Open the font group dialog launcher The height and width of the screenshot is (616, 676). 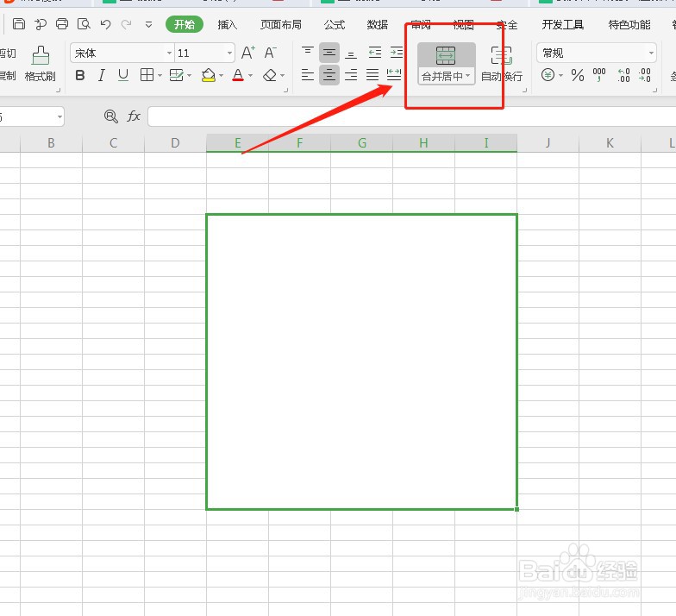coord(285,90)
